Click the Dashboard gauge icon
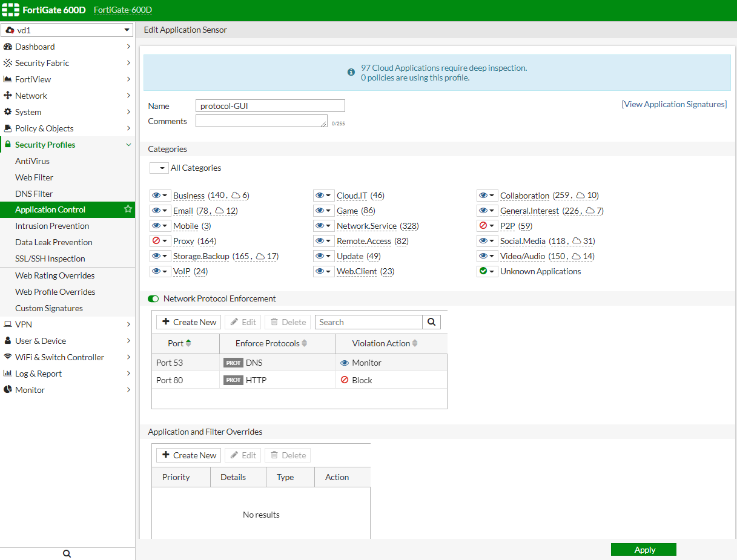737x560 pixels. [x=8, y=47]
